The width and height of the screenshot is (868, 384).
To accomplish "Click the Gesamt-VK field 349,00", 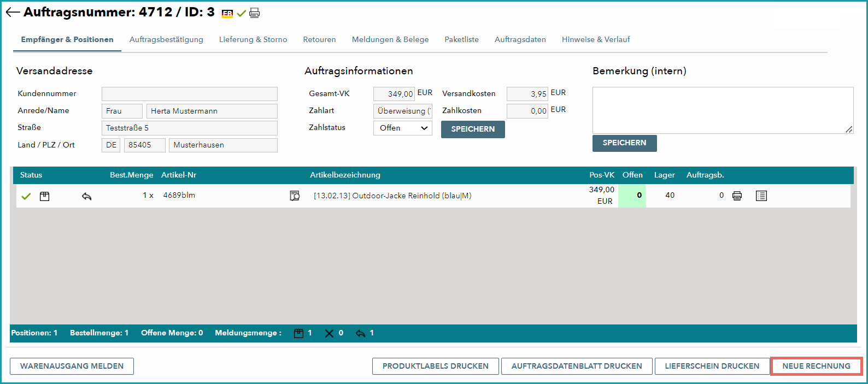I will 394,94.
